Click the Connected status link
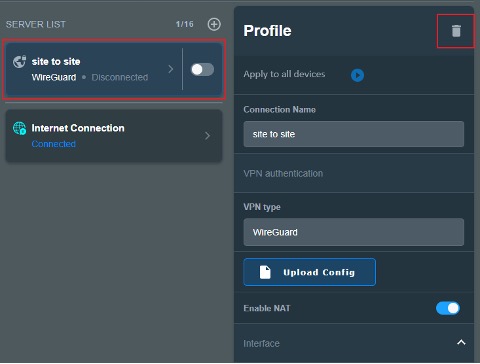Screen dimensions: 480x364 (x=53, y=144)
